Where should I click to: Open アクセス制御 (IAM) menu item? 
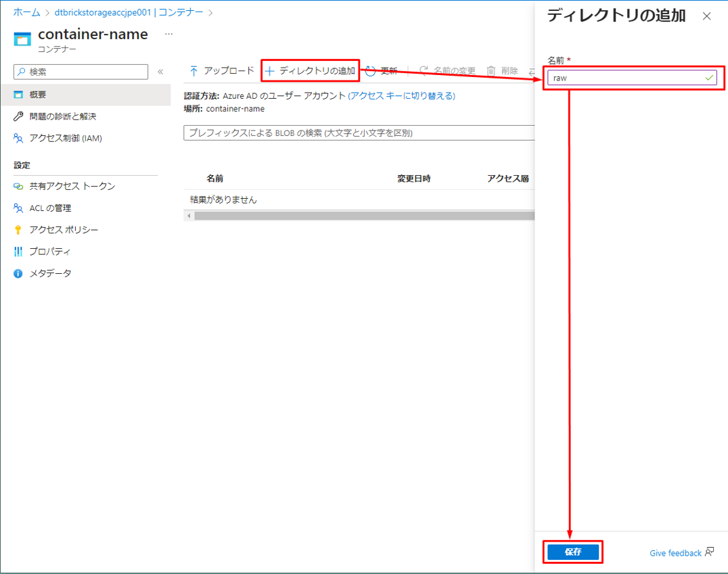click(x=85, y=139)
